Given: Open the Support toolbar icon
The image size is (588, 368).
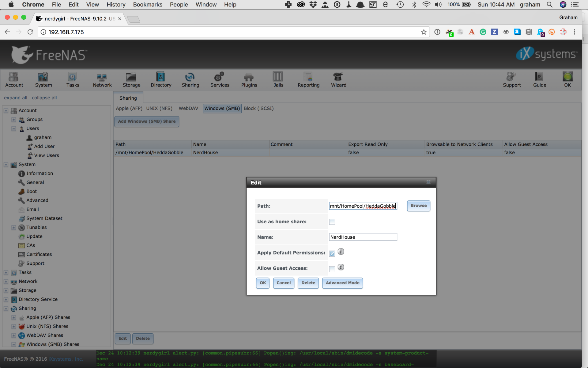Looking at the screenshot, I should tap(511, 80).
